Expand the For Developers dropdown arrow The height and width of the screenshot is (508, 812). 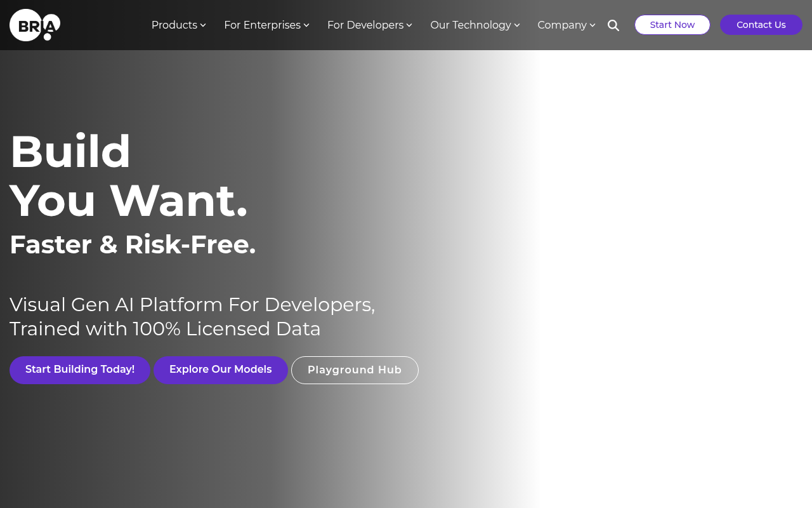409,25
